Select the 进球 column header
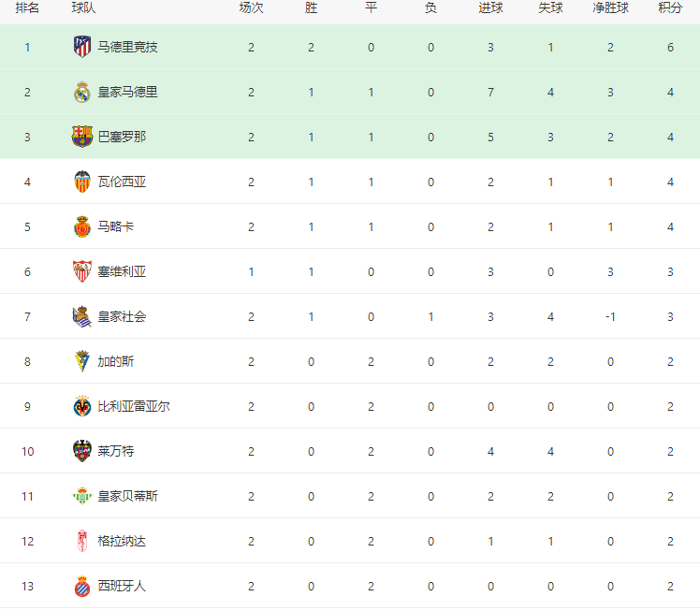Image resolution: width=700 pixels, height=611 pixels. (x=490, y=7)
